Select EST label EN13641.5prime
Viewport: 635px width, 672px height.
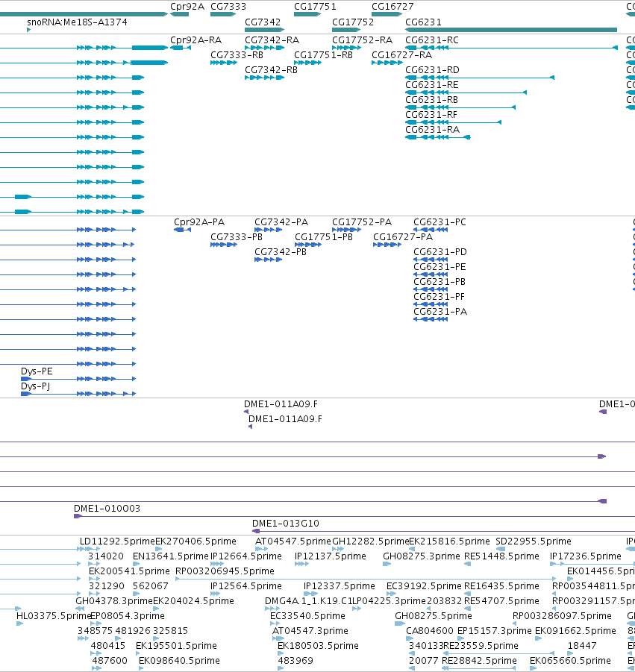click(x=170, y=556)
